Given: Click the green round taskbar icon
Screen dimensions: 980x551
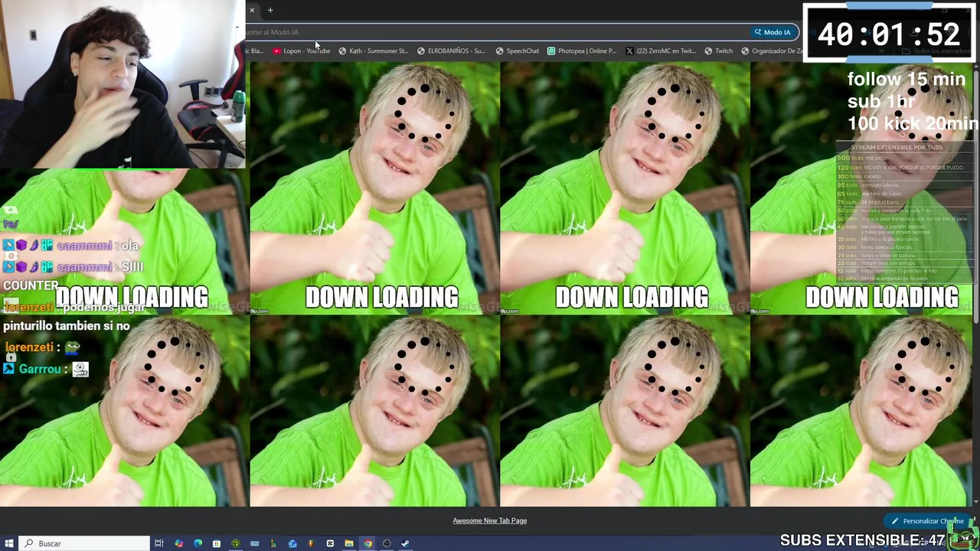Looking at the screenshot, I should (x=236, y=543).
